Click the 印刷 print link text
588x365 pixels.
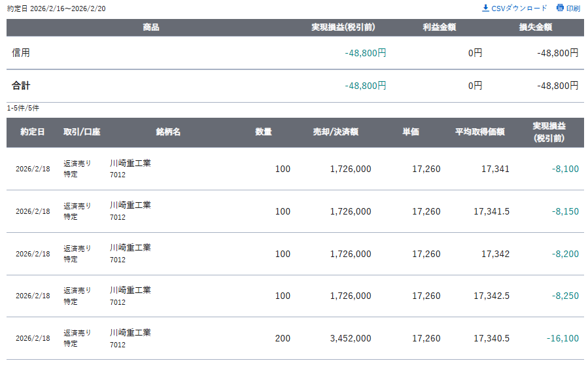[x=573, y=9]
